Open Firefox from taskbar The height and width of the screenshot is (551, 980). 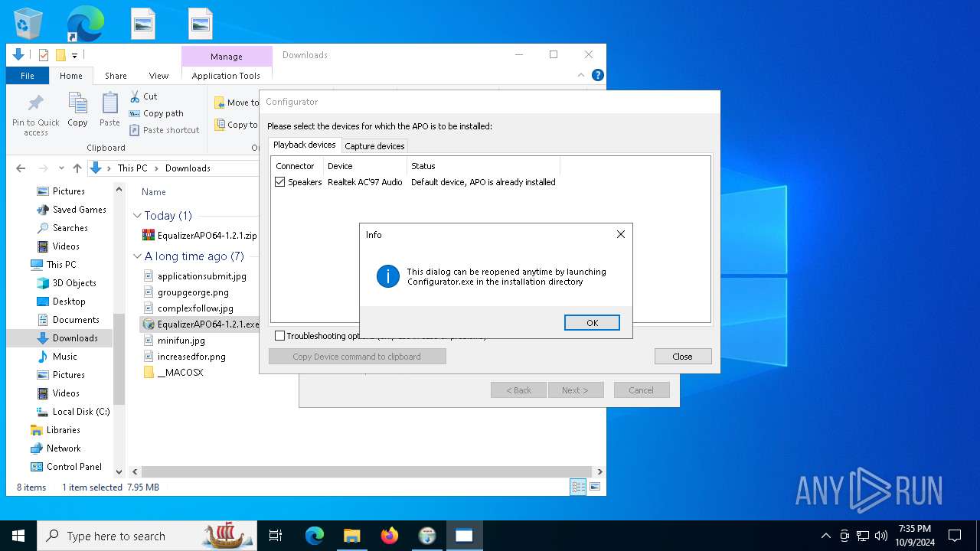(x=390, y=536)
